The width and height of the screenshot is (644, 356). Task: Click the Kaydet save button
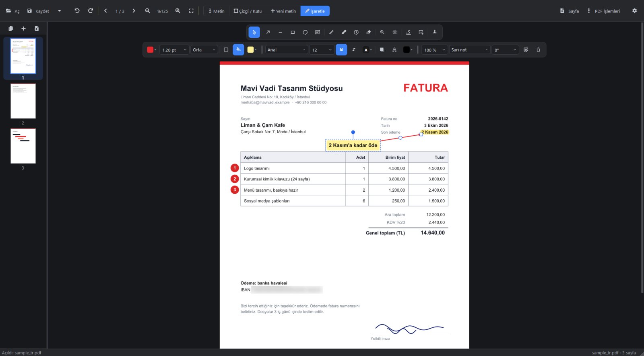(x=38, y=11)
